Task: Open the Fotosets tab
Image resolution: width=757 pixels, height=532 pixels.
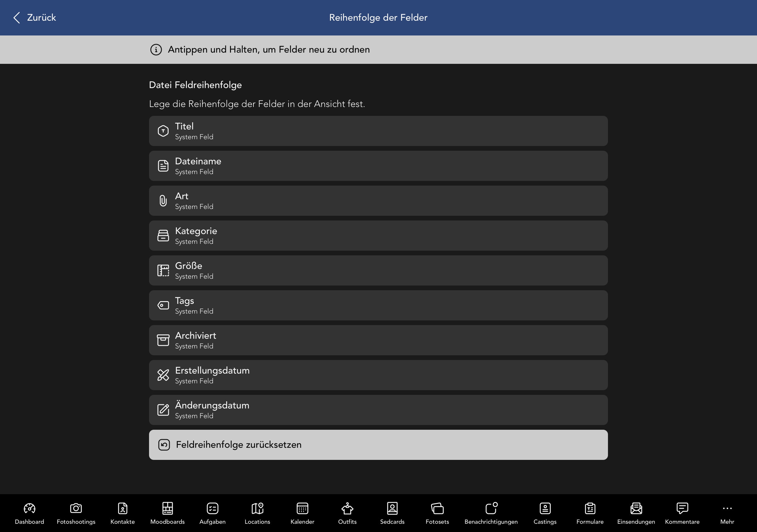Action: click(x=437, y=513)
